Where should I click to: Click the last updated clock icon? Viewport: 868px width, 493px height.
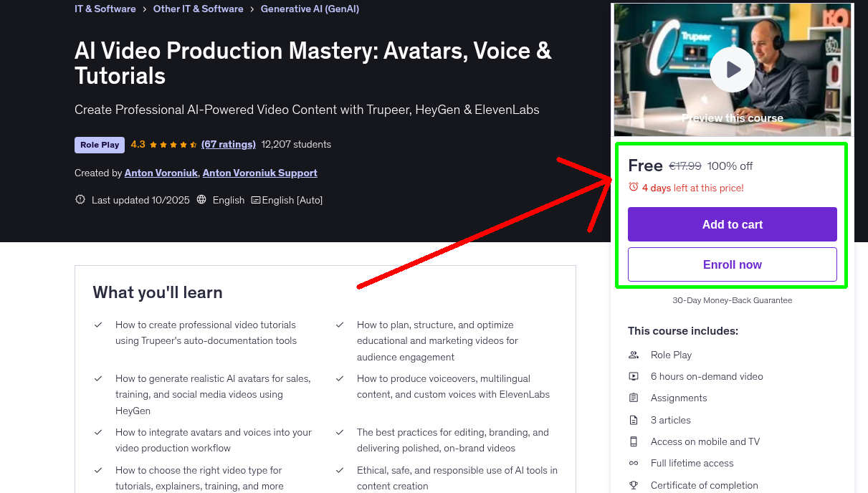pos(80,200)
